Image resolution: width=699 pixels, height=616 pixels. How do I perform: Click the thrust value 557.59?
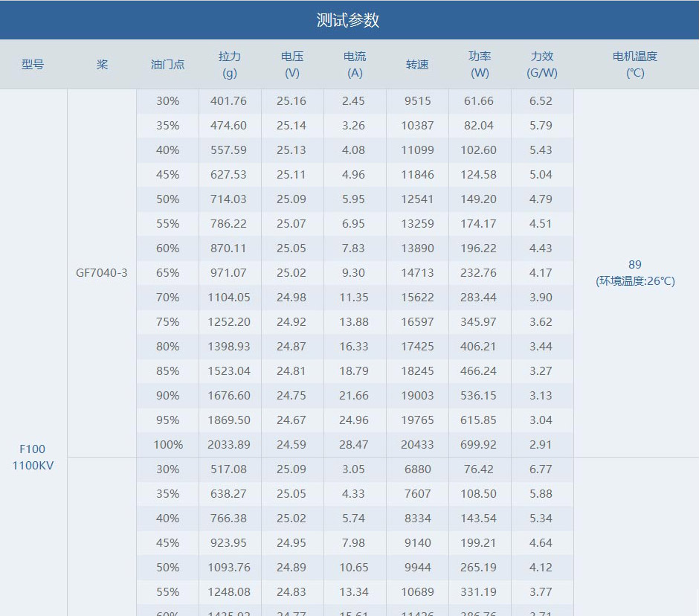coord(229,150)
